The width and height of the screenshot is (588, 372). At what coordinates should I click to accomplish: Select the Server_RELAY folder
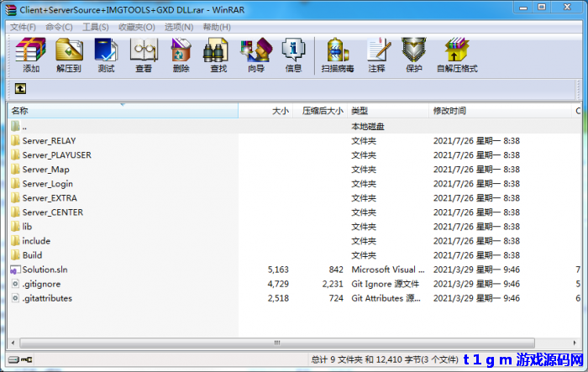[x=49, y=140]
